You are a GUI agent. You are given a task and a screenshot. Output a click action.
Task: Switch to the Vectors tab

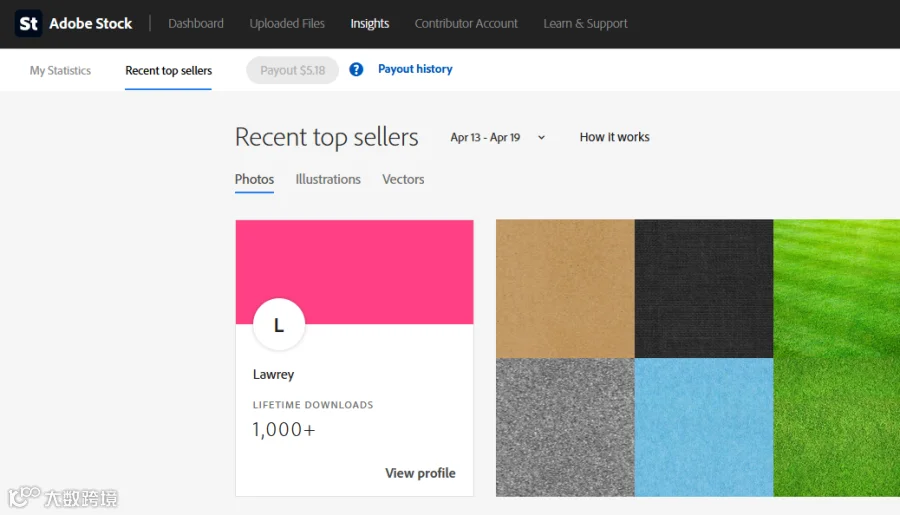tap(403, 179)
